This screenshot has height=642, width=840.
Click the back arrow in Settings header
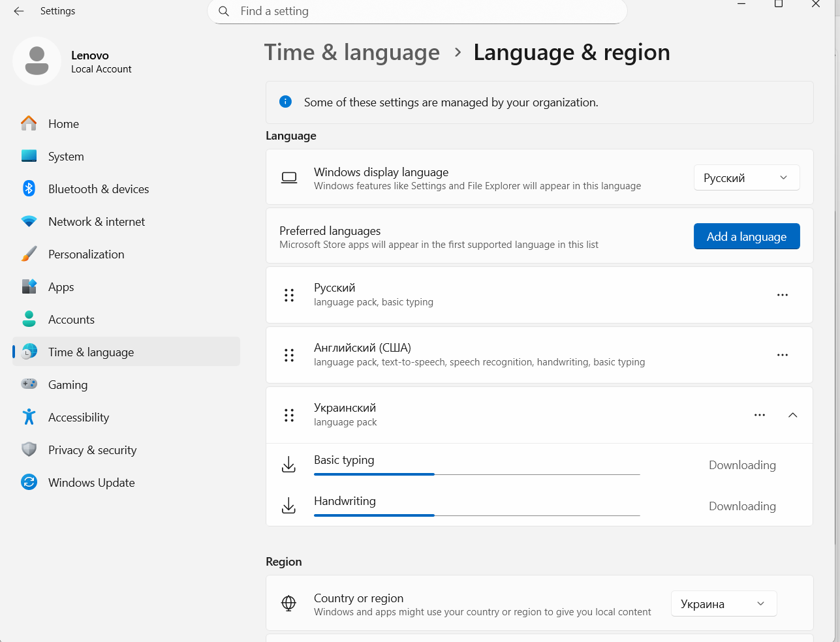coord(19,11)
